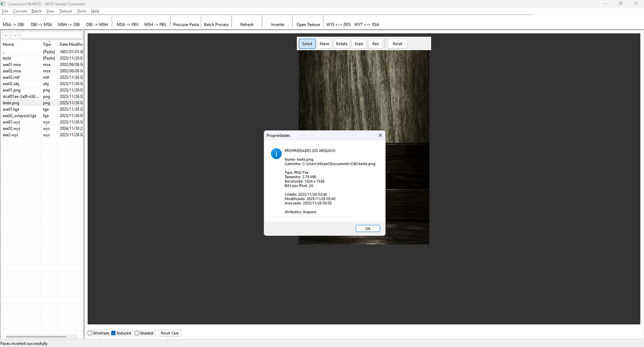Select file axe02.wys
Image resolution: width=644 pixels, height=347 pixels.
pos(42,128)
